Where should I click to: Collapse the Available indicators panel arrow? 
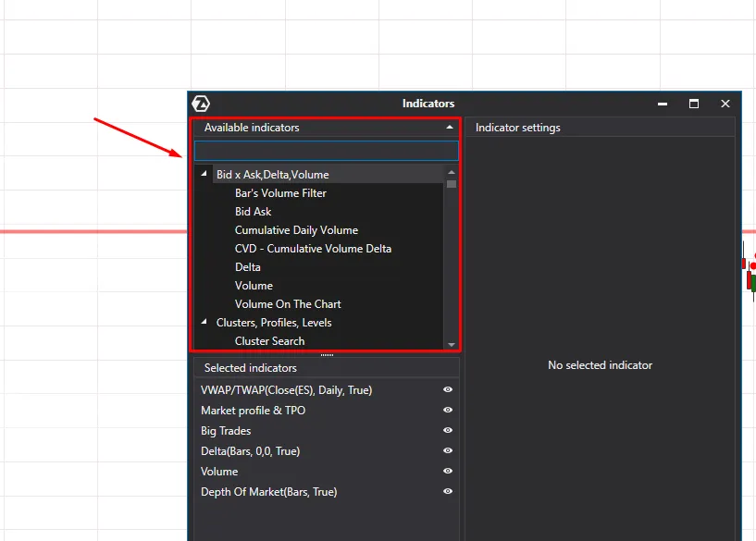click(x=450, y=128)
